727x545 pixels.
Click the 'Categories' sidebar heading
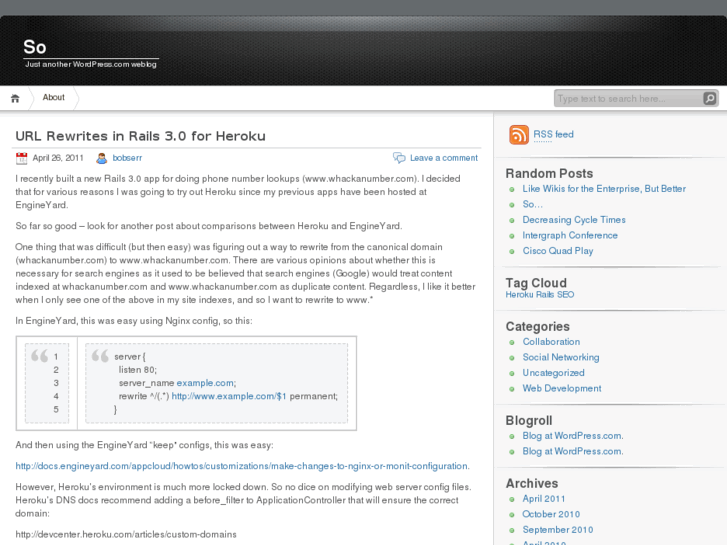point(537,327)
